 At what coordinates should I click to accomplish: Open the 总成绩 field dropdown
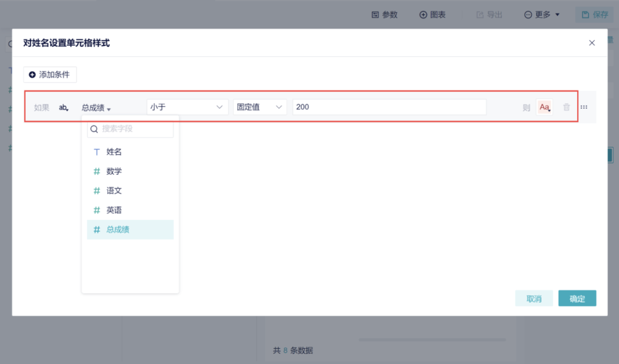pyautogui.click(x=96, y=107)
